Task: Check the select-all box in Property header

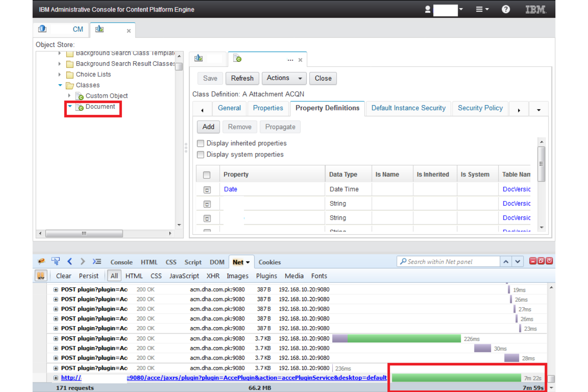Action: point(207,175)
